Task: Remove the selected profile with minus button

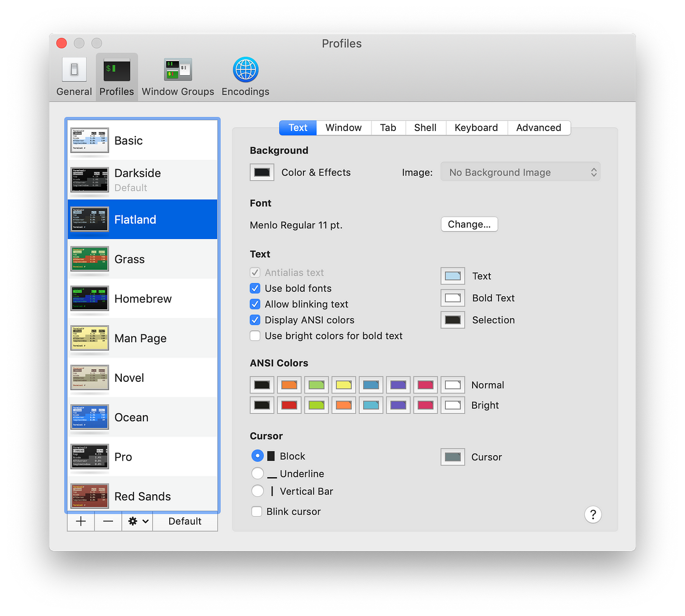Action: 108,522
